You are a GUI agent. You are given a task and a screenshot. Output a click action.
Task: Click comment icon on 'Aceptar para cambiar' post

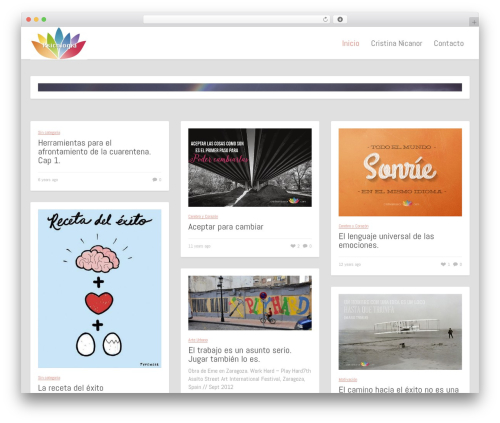pos(305,246)
